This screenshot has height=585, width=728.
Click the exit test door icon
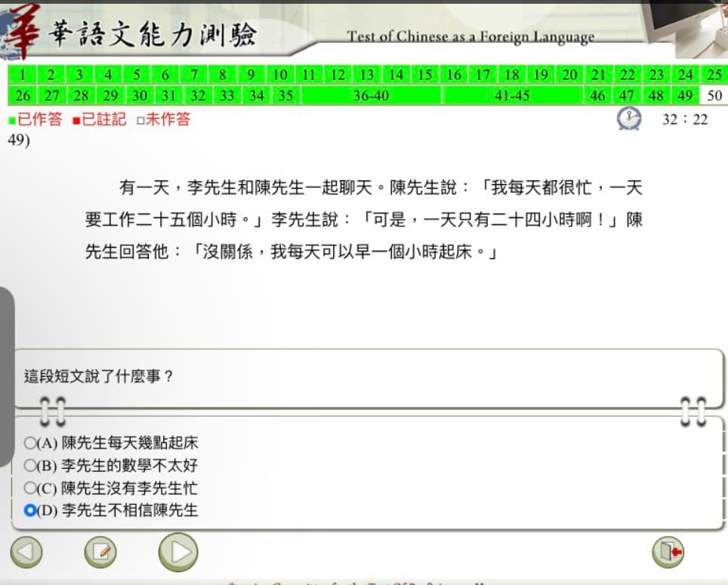click(x=668, y=552)
